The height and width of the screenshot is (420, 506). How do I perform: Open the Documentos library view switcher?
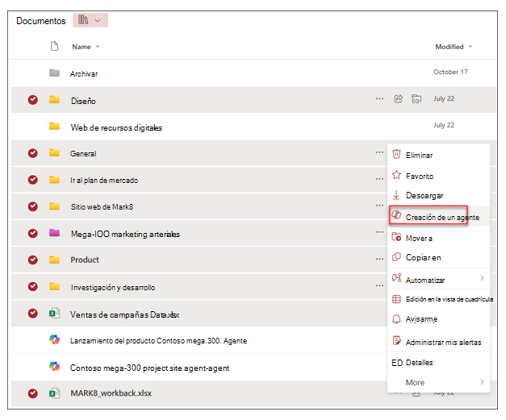90,20
